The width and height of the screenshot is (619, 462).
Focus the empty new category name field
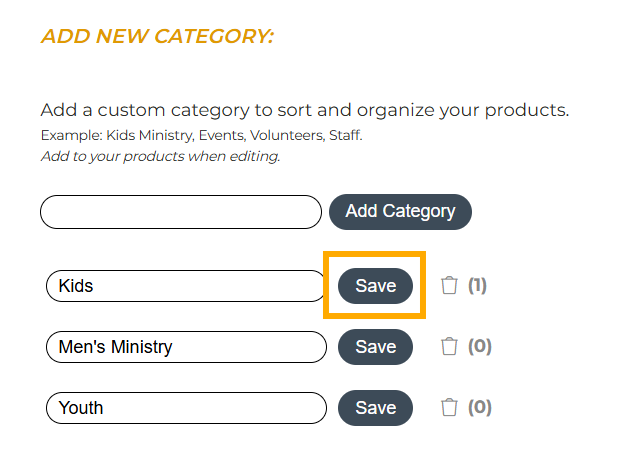point(181,212)
